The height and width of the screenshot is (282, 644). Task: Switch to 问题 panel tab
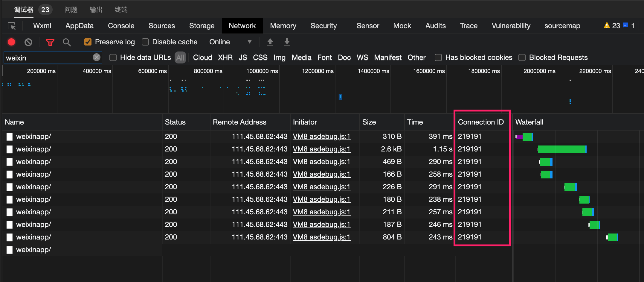coord(71,10)
